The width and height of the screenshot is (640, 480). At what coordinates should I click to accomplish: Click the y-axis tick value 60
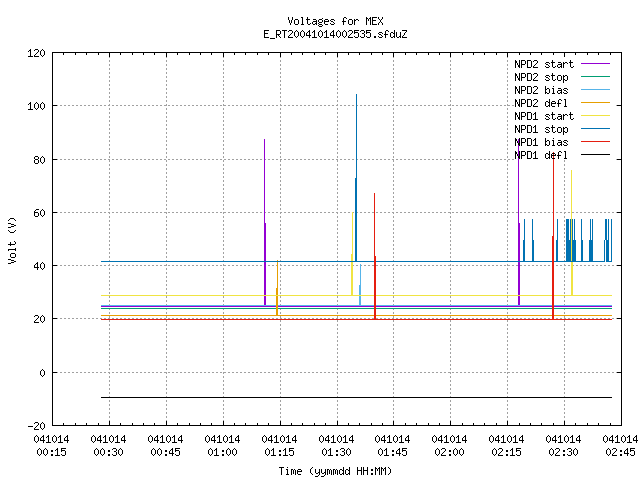(x=39, y=213)
